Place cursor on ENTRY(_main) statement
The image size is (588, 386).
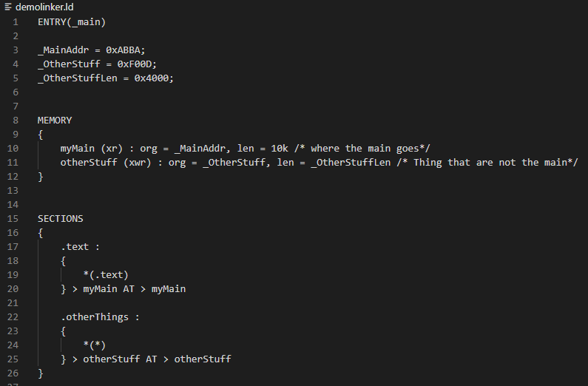[72, 22]
